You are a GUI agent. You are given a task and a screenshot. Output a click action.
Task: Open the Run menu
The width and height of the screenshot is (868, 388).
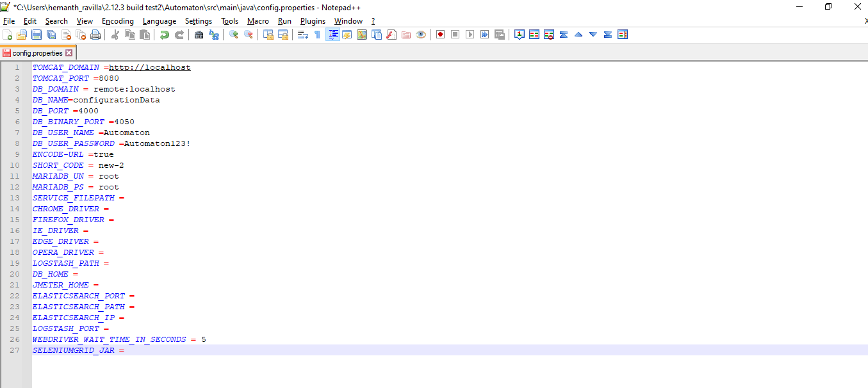(x=284, y=21)
